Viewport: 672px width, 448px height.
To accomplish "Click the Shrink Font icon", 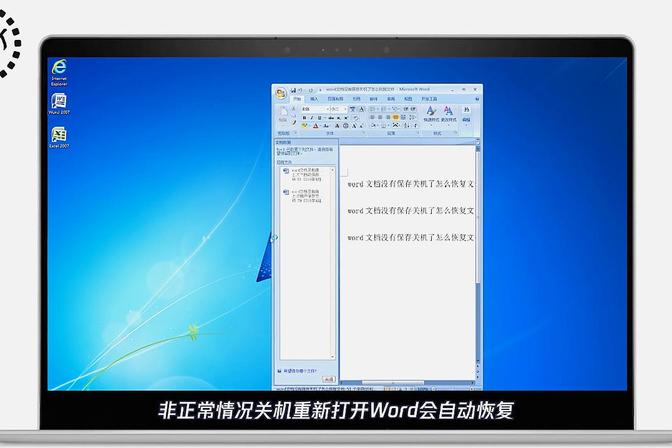I will pyautogui.click(x=361, y=126).
